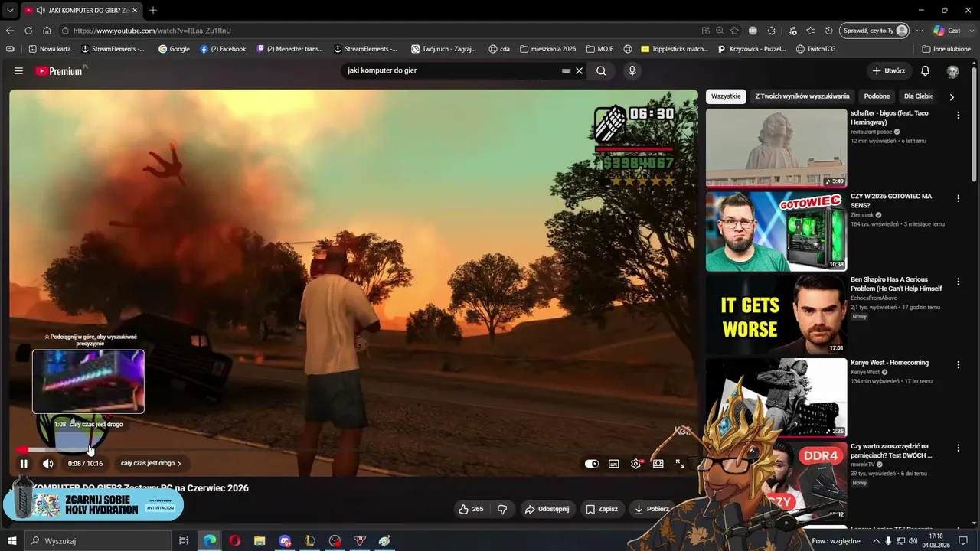
Task: Open the Windows Start menu
Action: pos(12,541)
